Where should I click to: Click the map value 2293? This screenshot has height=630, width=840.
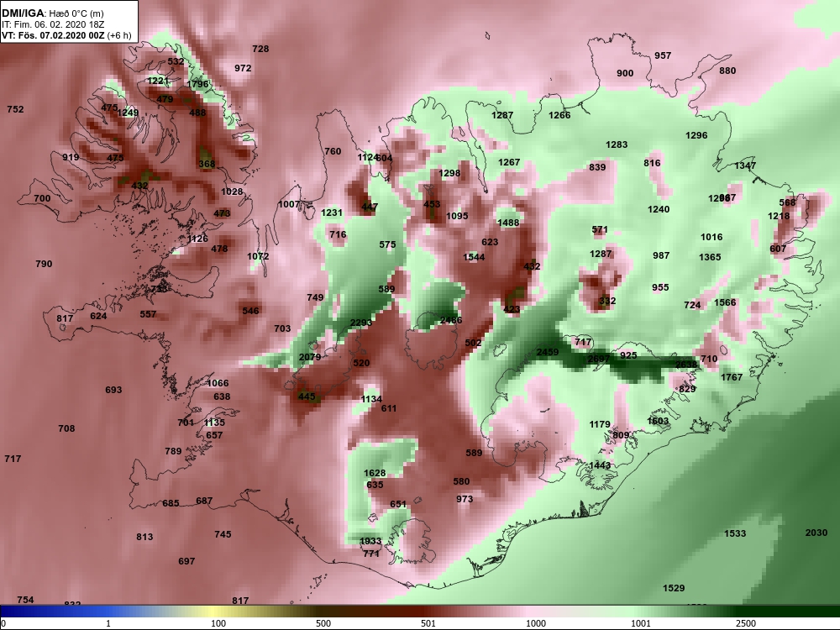click(361, 323)
